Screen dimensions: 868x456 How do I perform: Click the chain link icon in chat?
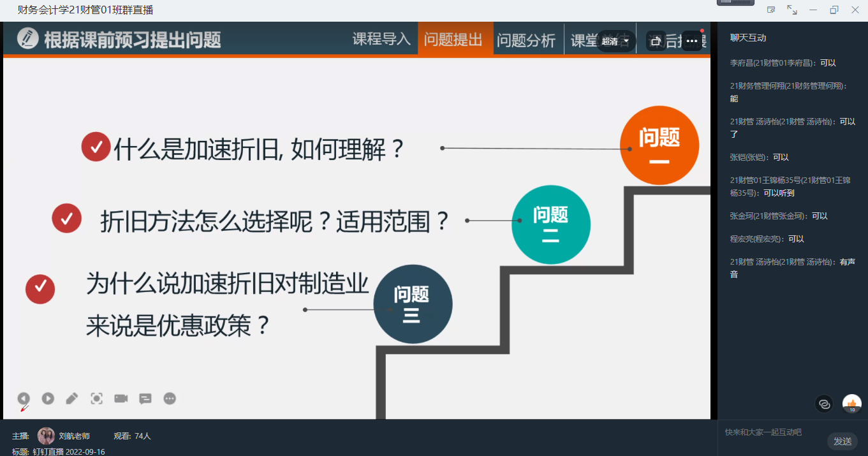(x=824, y=404)
